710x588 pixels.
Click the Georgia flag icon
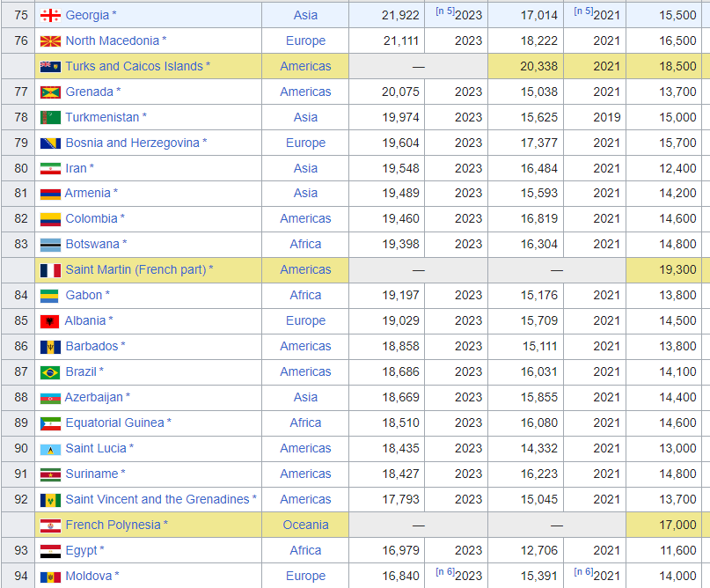tap(50, 15)
